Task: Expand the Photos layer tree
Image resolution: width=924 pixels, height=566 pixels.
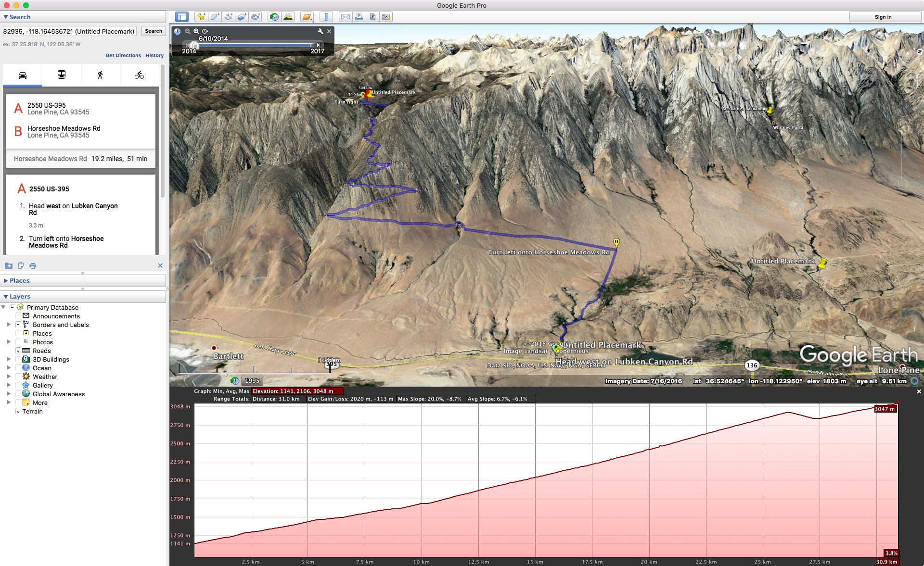Action: tap(9, 342)
